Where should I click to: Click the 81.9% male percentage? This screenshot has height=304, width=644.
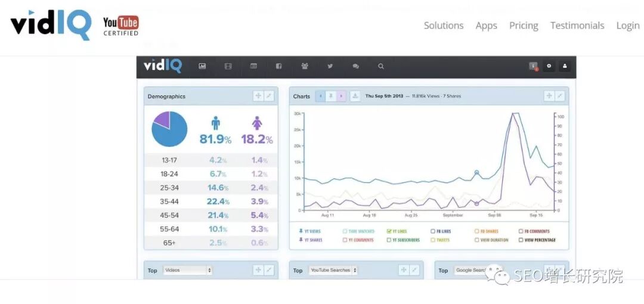215,139
